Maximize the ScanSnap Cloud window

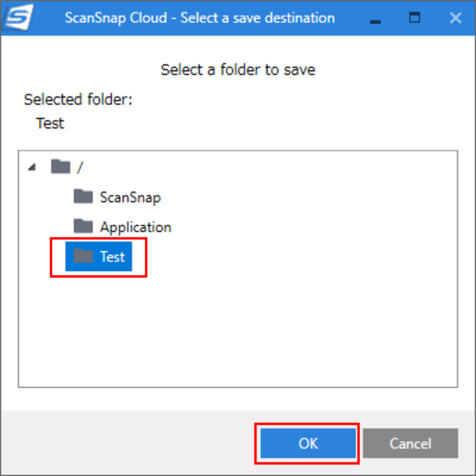(x=414, y=17)
